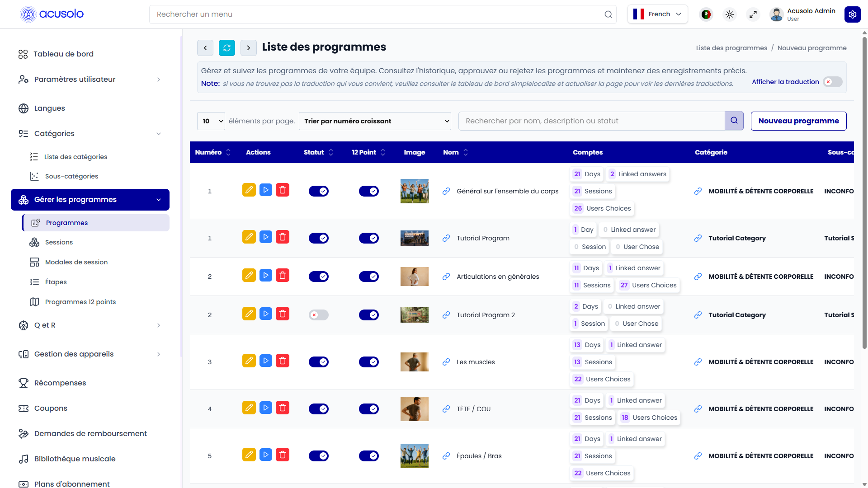
Task: Open the Trier par numéro croissant dropdown
Action: pyautogui.click(x=375, y=121)
